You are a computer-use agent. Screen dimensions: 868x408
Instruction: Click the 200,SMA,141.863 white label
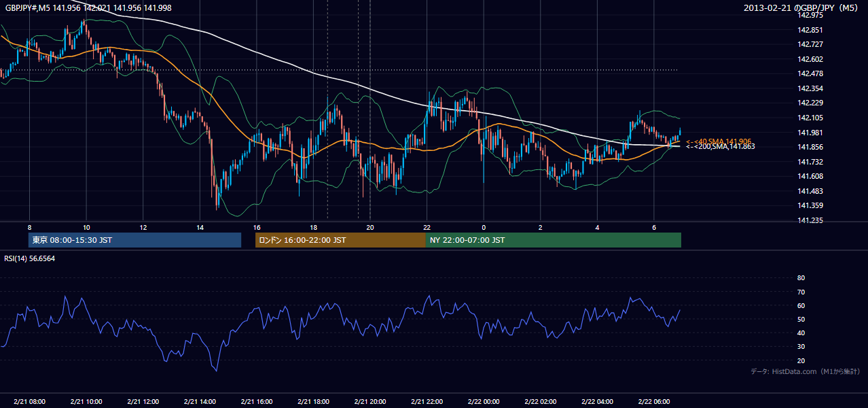[720, 147]
